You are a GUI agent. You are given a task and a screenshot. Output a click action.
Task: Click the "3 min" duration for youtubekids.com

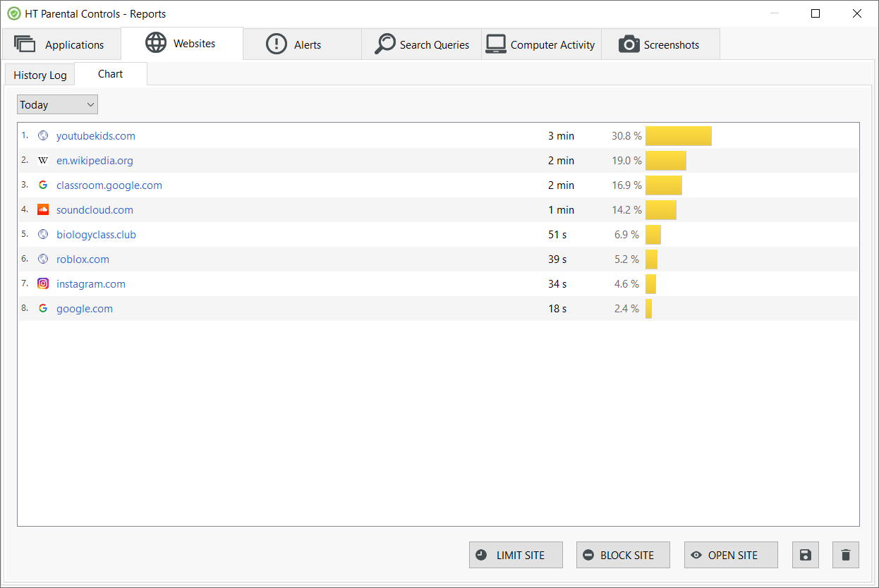coord(561,136)
